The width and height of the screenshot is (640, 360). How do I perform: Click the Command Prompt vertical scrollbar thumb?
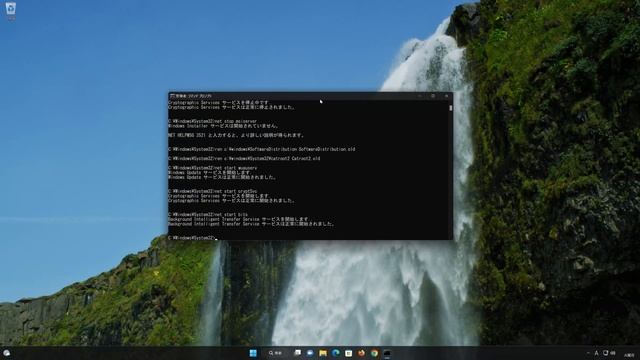tap(451, 108)
